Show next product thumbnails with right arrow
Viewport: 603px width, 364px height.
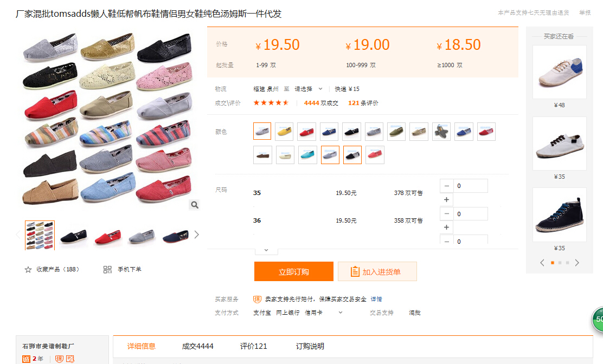tap(197, 235)
